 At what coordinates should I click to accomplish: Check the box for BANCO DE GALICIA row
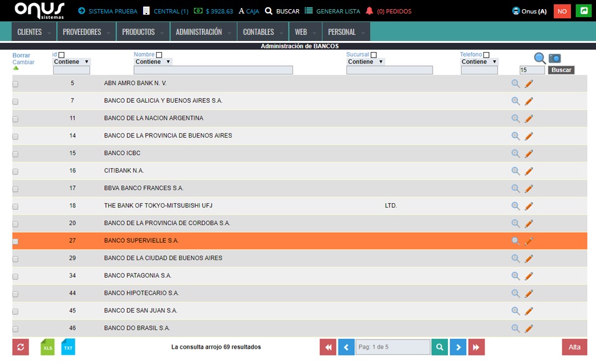point(15,102)
